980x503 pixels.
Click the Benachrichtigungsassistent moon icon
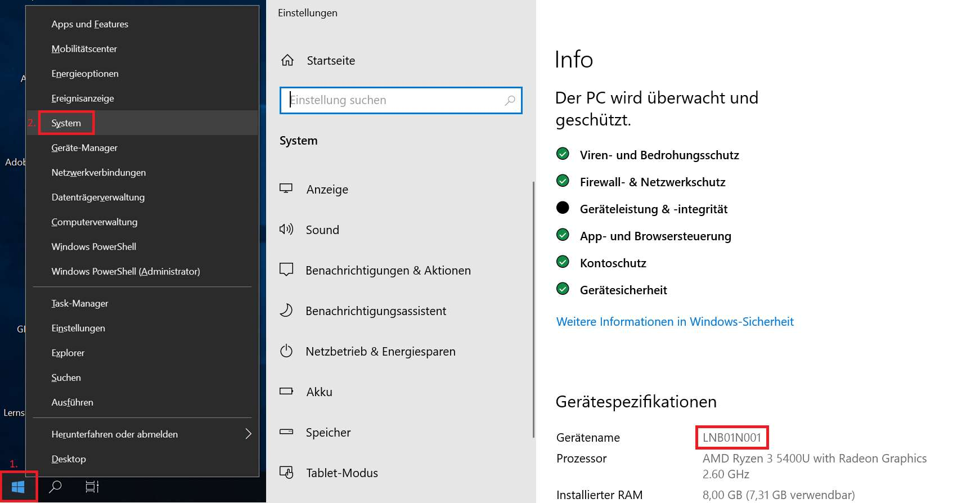coord(286,311)
